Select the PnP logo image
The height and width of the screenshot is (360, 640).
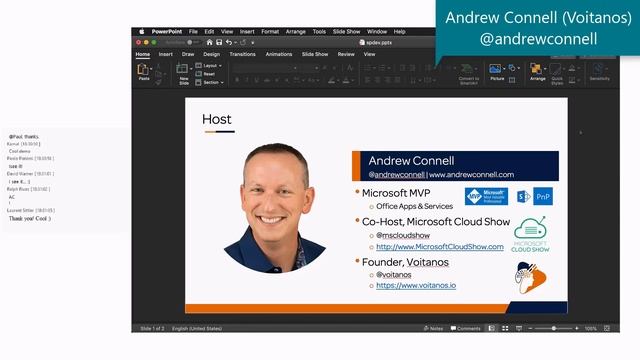[x=543, y=196]
